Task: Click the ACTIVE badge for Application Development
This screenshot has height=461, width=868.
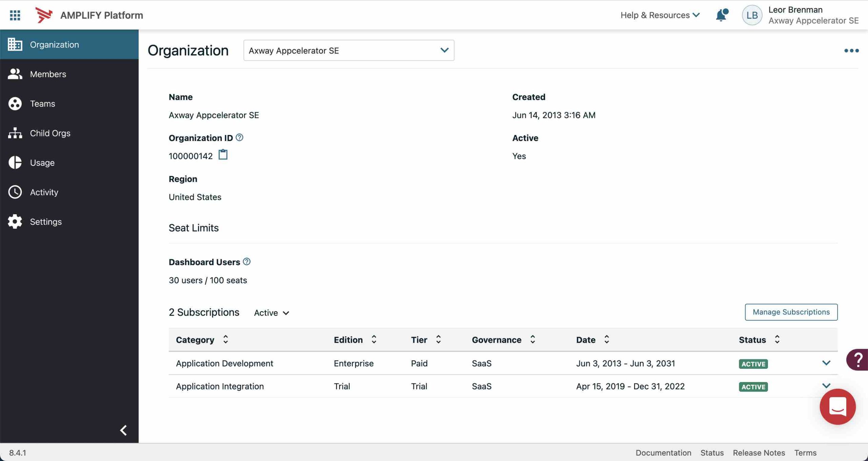Action: [753, 364]
